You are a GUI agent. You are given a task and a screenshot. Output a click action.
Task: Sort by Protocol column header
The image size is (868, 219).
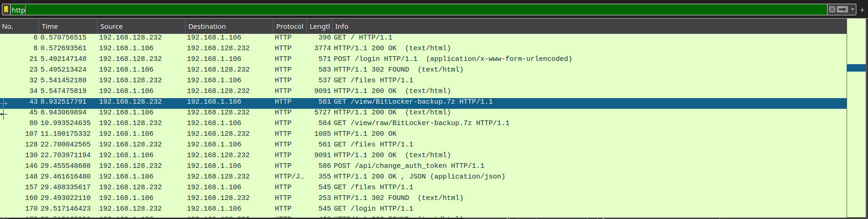pos(289,27)
